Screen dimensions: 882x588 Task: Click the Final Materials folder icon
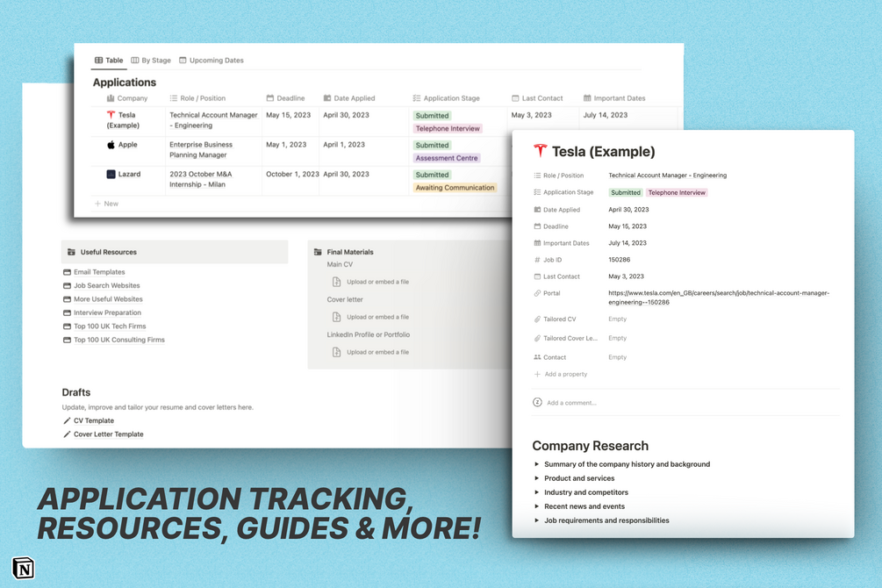318,252
